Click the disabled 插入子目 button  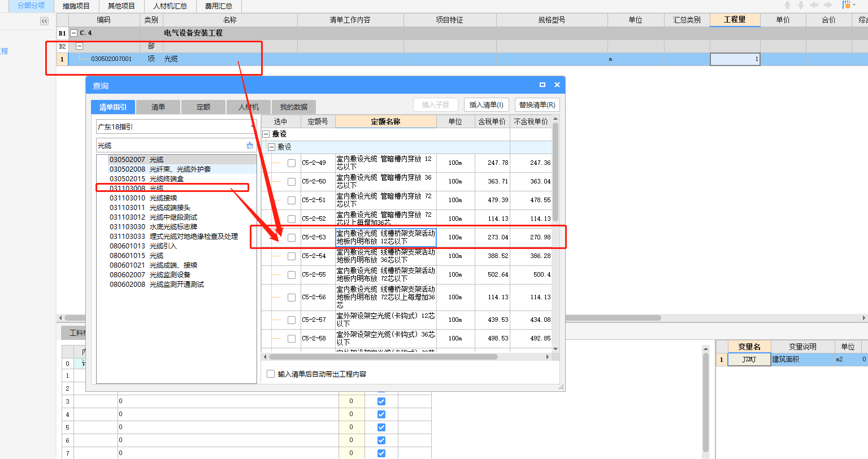[x=436, y=105]
